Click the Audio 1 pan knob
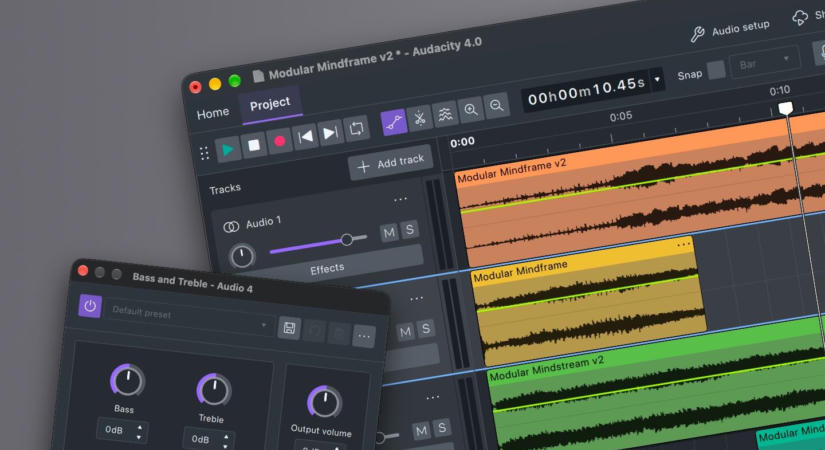825x450 pixels. pyautogui.click(x=242, y=256)
